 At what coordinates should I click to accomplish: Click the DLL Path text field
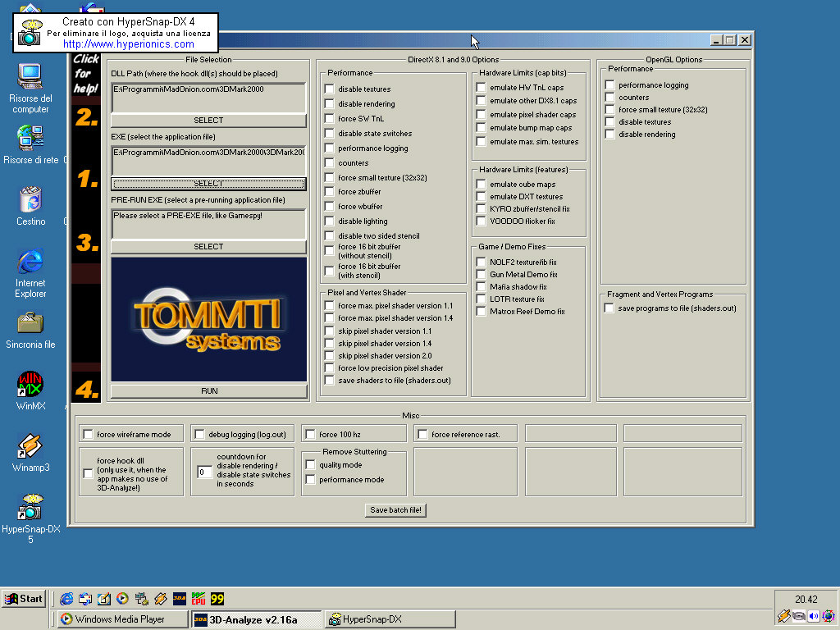coord(208,98)
